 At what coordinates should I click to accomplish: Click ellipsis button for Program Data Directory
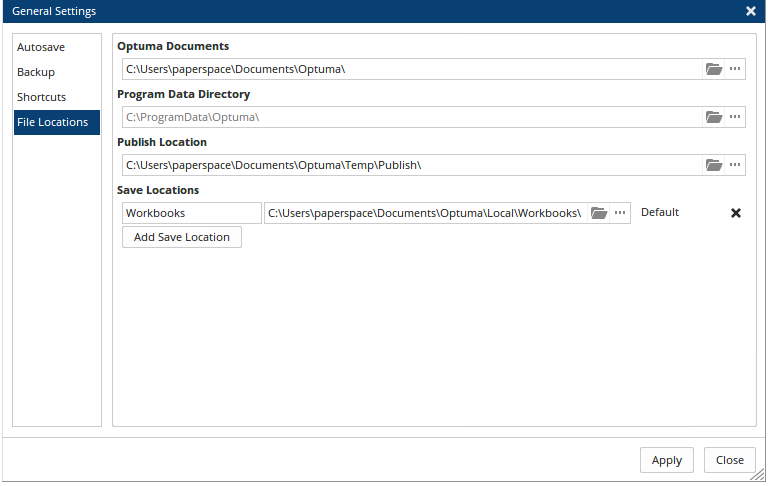click(735, 117)
